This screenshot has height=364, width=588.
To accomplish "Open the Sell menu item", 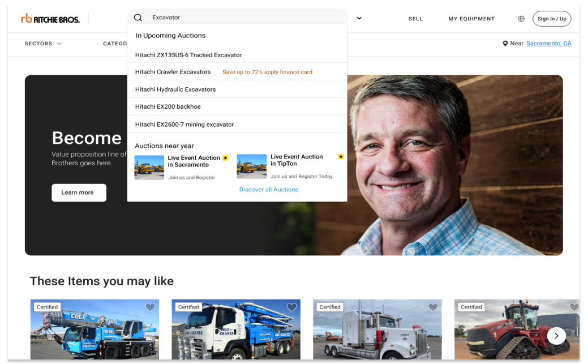I will 415,19.
